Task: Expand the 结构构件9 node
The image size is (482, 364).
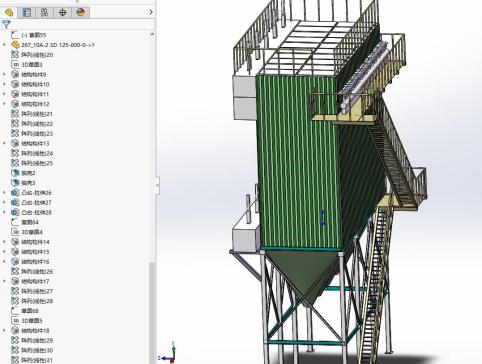Action: coord(4,74)
